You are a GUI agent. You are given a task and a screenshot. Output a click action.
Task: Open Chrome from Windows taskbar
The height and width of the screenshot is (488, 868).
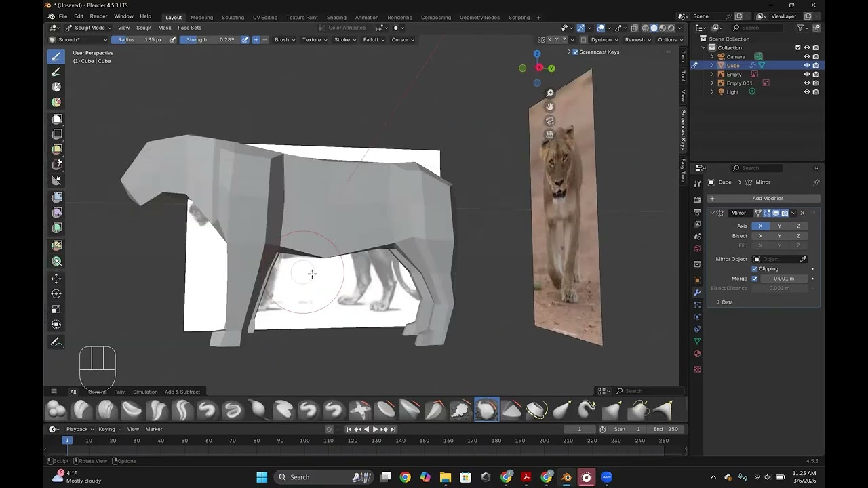(x=405, y=477)
